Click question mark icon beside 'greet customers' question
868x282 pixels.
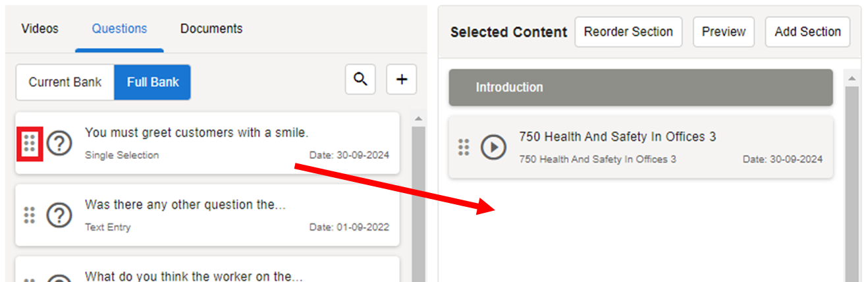[59, 143]
